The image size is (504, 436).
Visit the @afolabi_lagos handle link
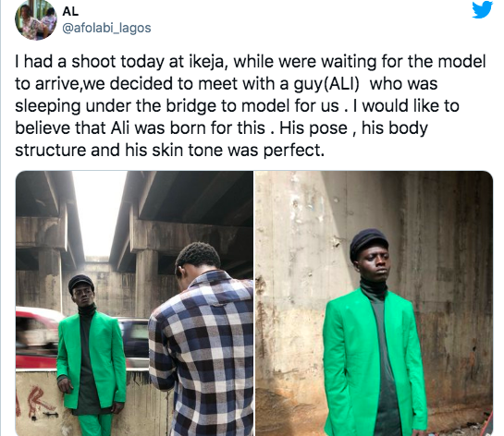[106, 28]
